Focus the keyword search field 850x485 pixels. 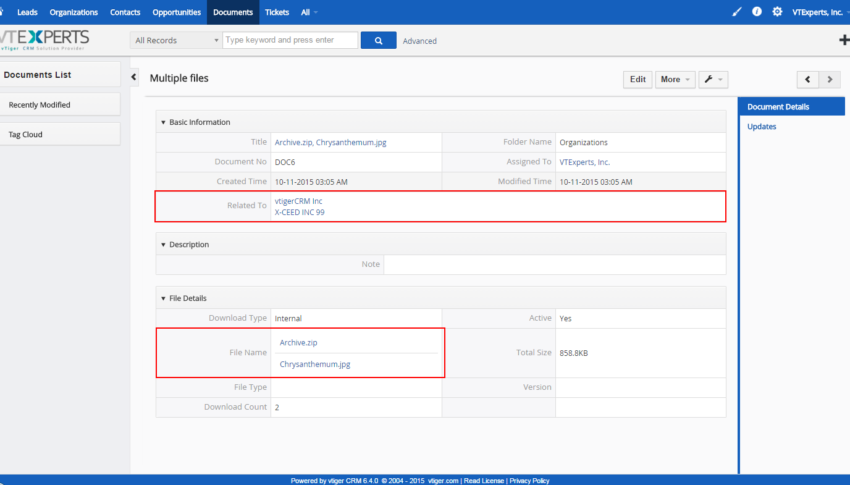290,40
